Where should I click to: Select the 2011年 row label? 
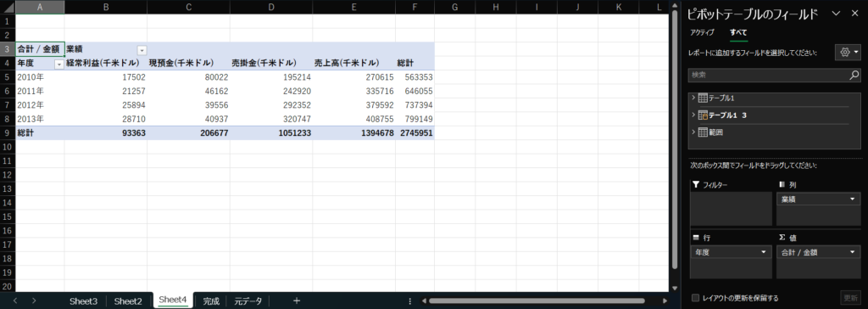coord(40,91)
